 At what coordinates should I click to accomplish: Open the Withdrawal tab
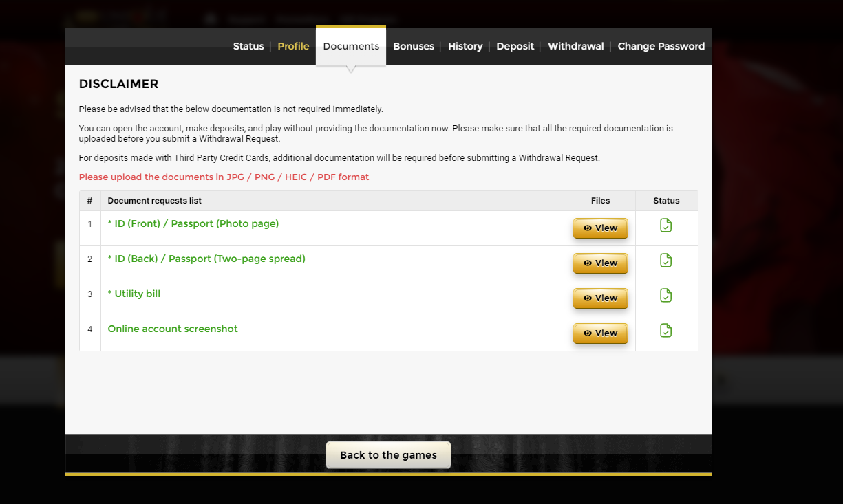click(x=575, y=46)
